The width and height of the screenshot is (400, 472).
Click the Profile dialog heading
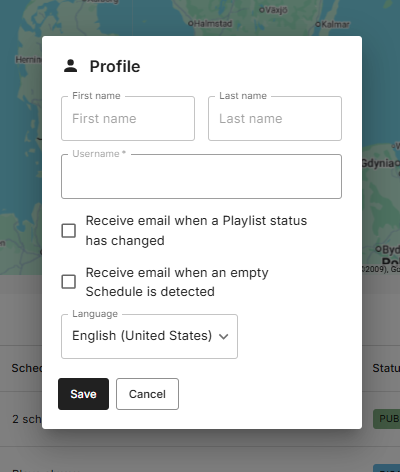click(x=115, y=66)
